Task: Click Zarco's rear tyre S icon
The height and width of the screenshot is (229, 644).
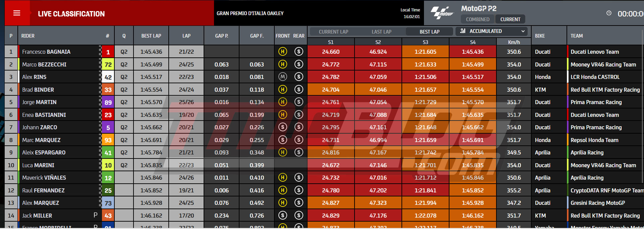Action: 299,127
